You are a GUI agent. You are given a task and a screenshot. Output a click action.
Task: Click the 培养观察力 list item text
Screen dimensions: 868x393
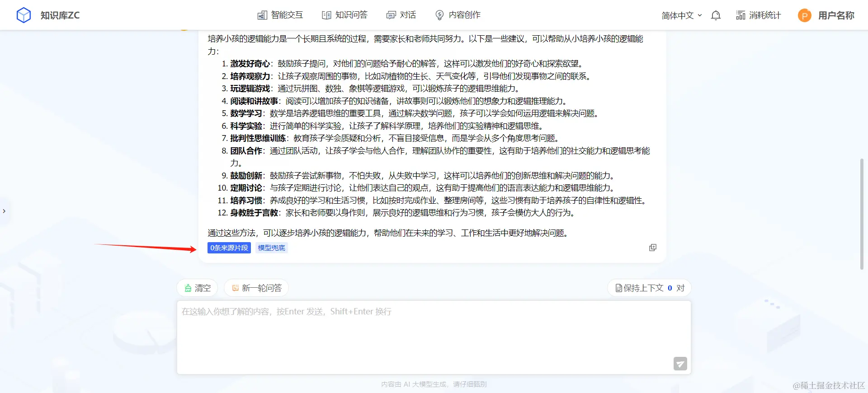pyautogui.click(x=250, y=76)
